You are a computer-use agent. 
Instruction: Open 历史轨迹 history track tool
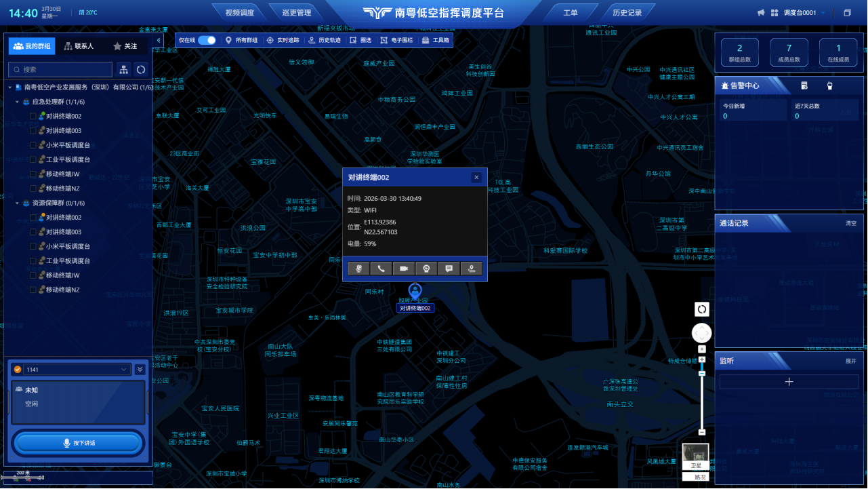click(x=324, y=40)
